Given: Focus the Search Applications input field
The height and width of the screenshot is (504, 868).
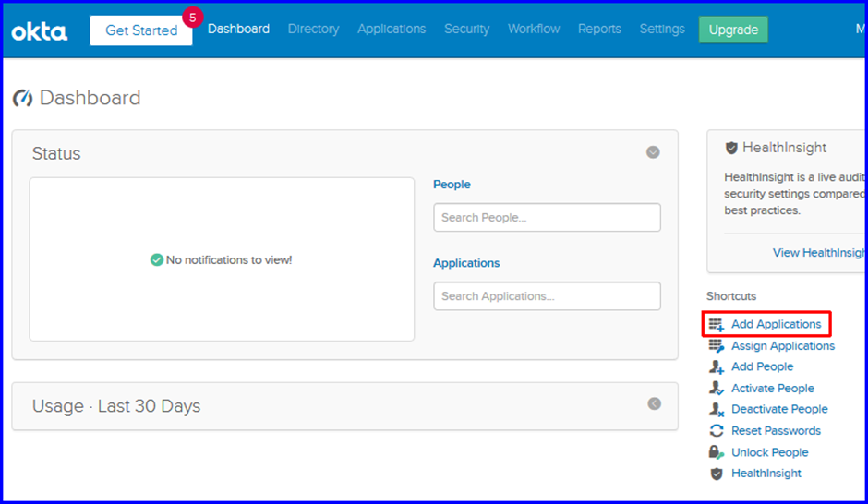Looking at the screenshot, I should coord(547,296).
